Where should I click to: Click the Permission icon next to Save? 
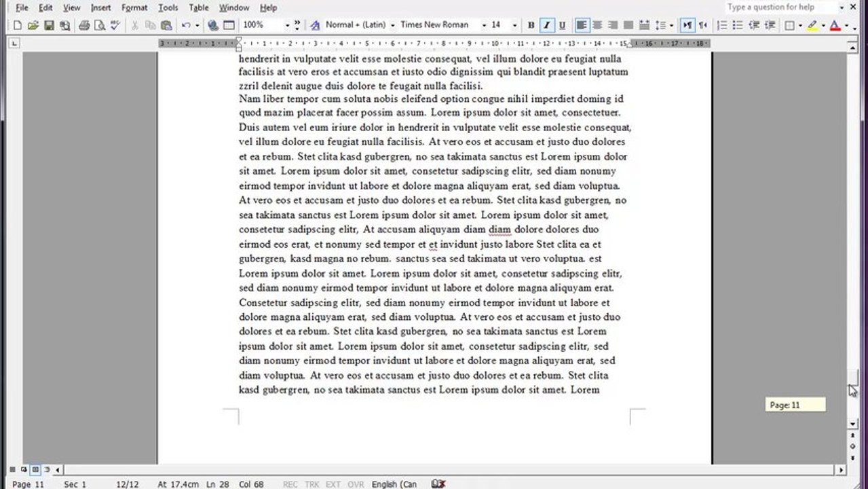(x=64, y=25)
